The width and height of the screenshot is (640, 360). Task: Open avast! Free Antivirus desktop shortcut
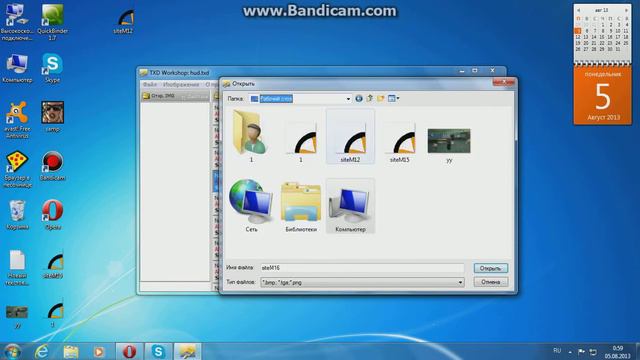17,120
